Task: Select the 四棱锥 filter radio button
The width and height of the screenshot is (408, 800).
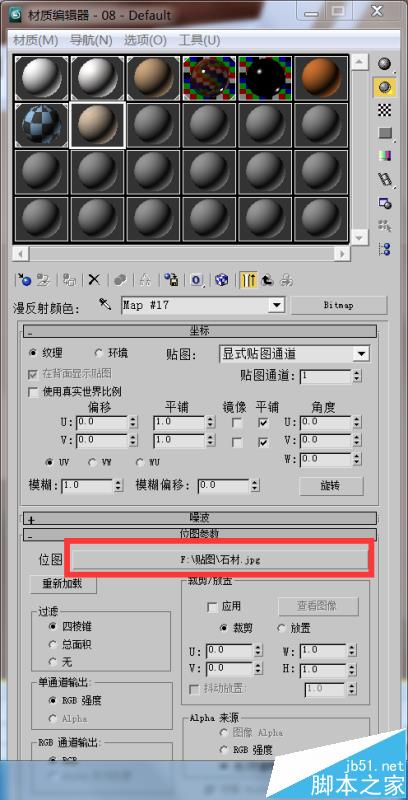Action: point(53,626)
